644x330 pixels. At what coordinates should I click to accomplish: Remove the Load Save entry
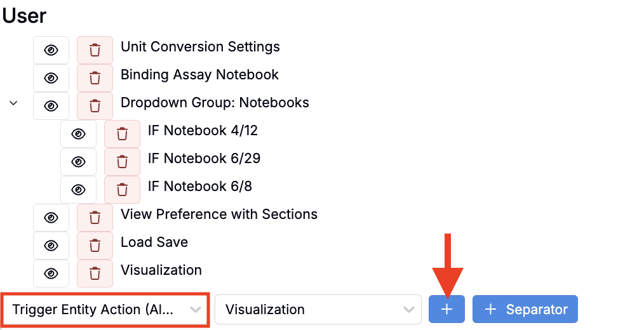[95, 246]
